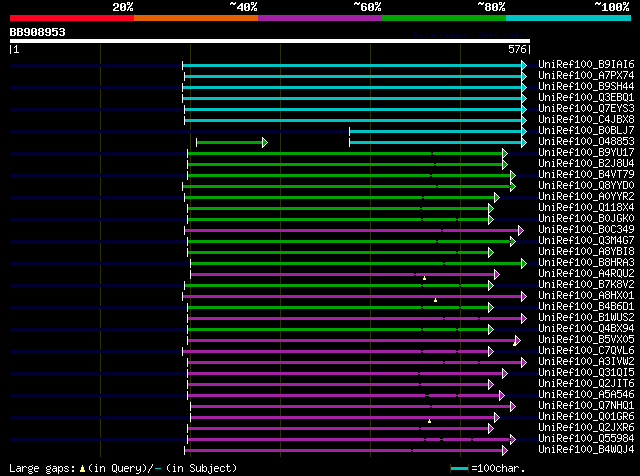Click the UniRef100_A3IVW2 label
Viewport: 640px width, 476px height.
click(x=586, y=362)
